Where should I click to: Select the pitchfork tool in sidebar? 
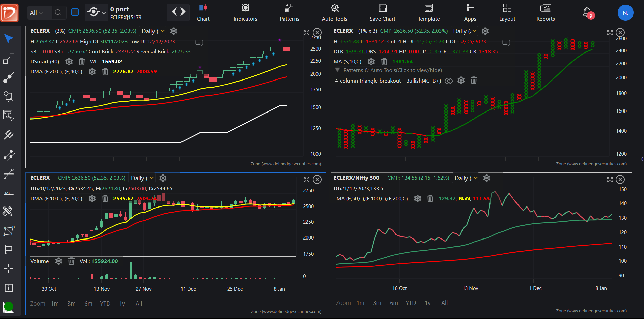coord(9,135)
